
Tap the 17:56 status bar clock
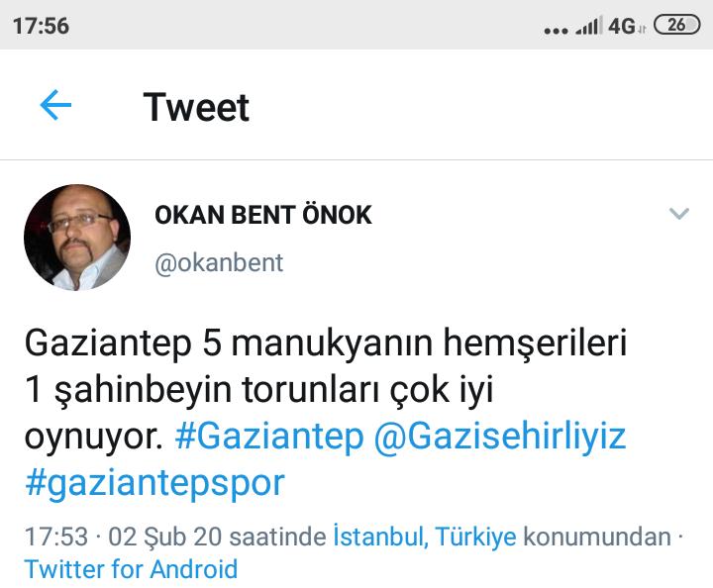41,26
